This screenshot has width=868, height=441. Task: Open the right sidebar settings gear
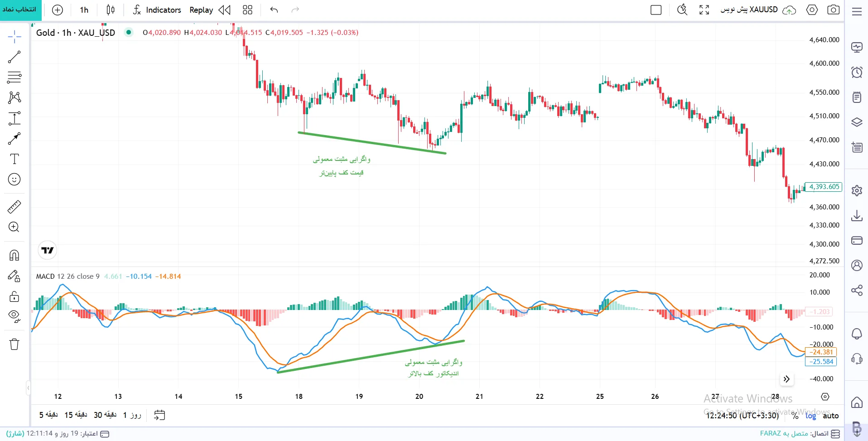click(857, 191)
